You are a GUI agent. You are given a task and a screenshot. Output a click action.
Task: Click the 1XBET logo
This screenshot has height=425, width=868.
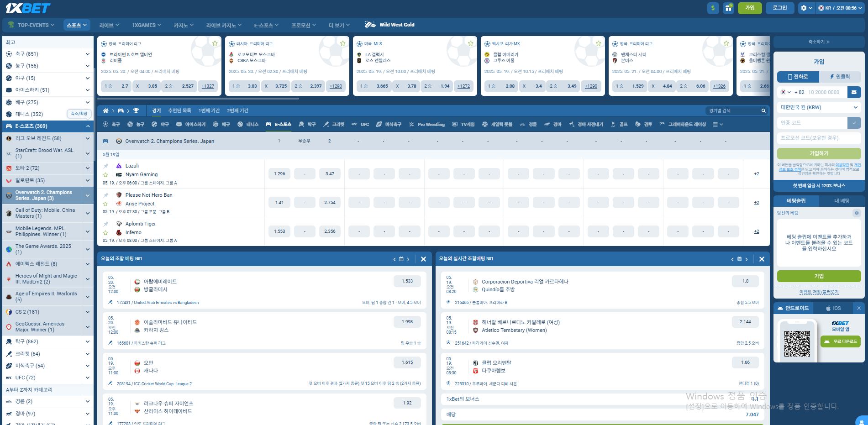point(28,8)
